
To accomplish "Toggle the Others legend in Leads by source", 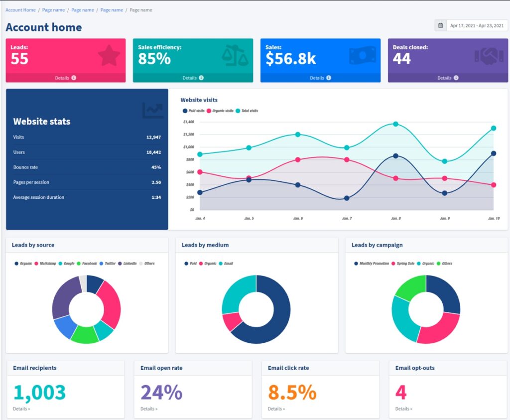I will [x=147, y=264].
